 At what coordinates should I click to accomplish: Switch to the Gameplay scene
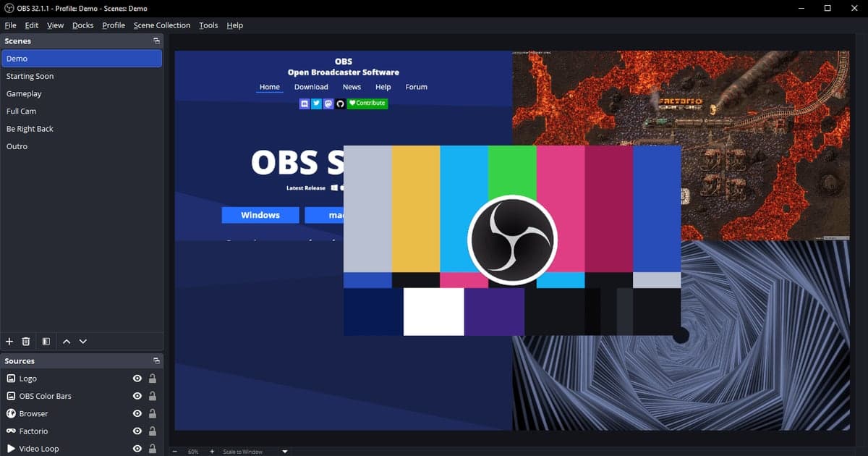pos(81,94)
